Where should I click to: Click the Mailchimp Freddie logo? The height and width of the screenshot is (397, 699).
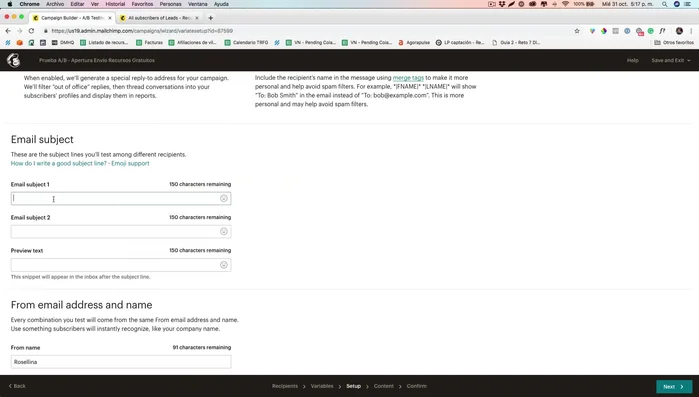pos(13,60)
